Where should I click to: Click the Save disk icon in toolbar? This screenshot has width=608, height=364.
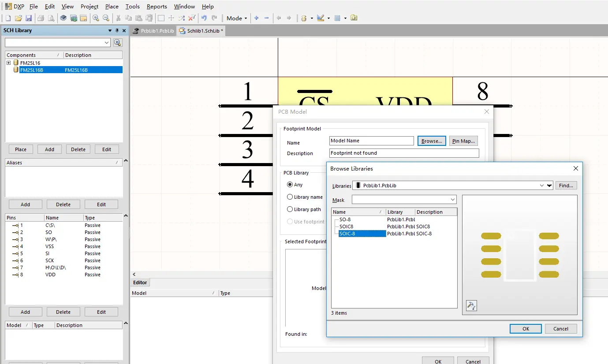tap(29, 18)
